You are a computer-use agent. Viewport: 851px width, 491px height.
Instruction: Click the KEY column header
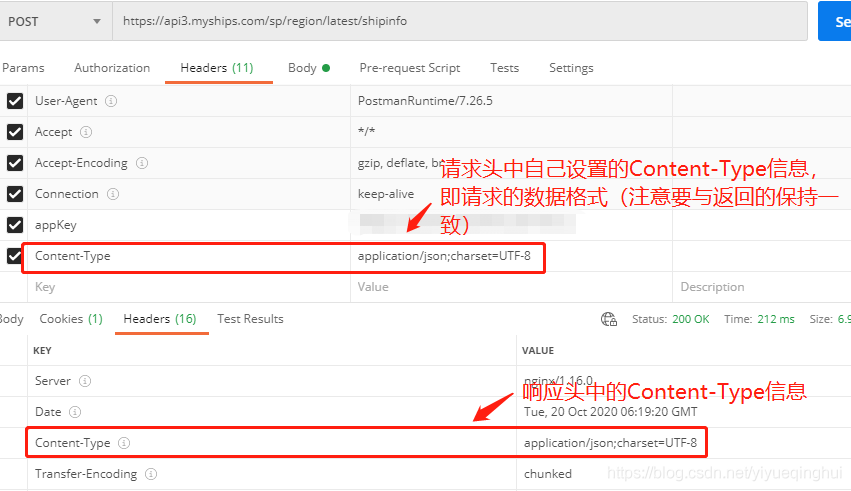pos(42,350)
